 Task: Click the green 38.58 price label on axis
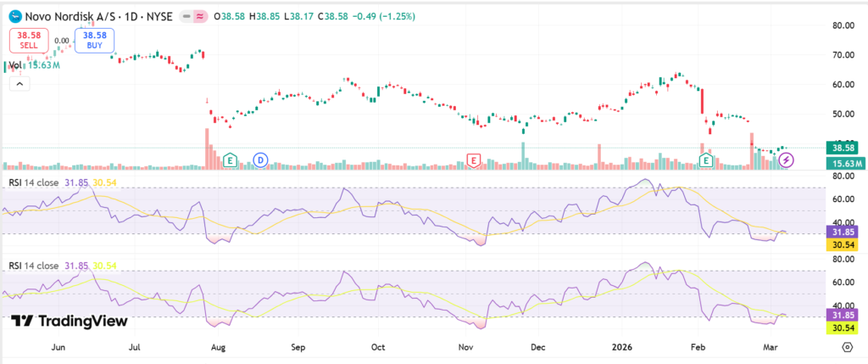click(844, 148)
